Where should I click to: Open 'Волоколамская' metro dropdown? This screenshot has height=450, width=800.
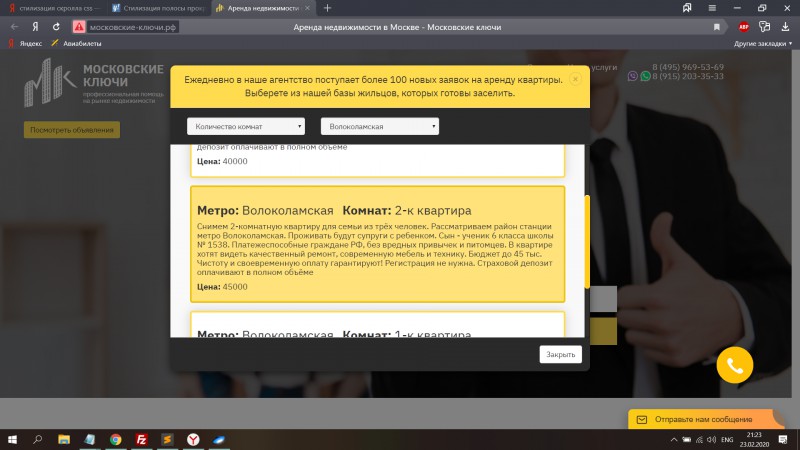point(380,127)
